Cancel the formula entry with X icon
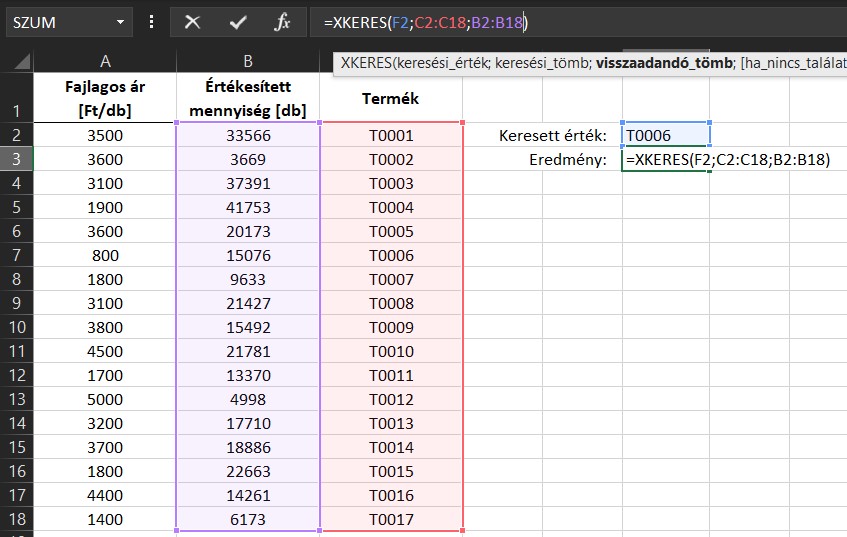The height and width of the screenshot is (537, 847). click(x=193, y=21)
